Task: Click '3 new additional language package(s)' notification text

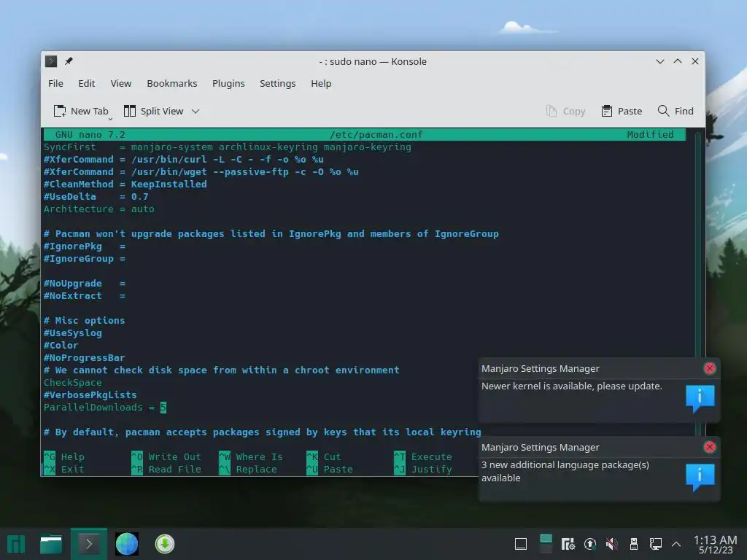Action: [x=565, y=472]
